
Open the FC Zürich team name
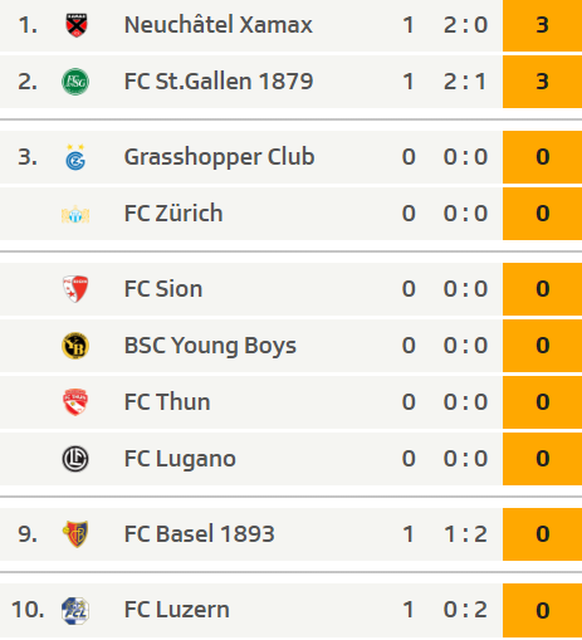173,213
